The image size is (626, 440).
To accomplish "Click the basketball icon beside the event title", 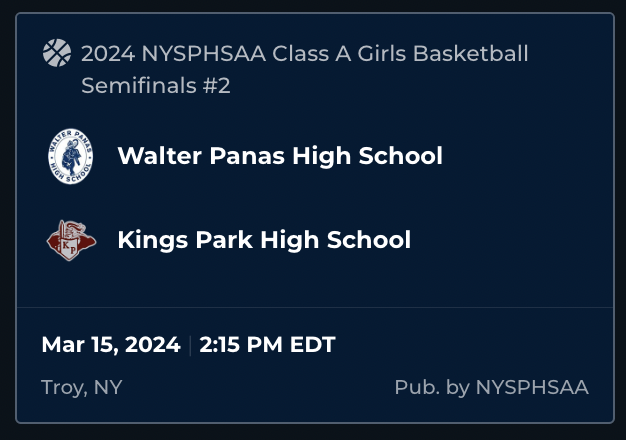I will (x=57, y=53).
